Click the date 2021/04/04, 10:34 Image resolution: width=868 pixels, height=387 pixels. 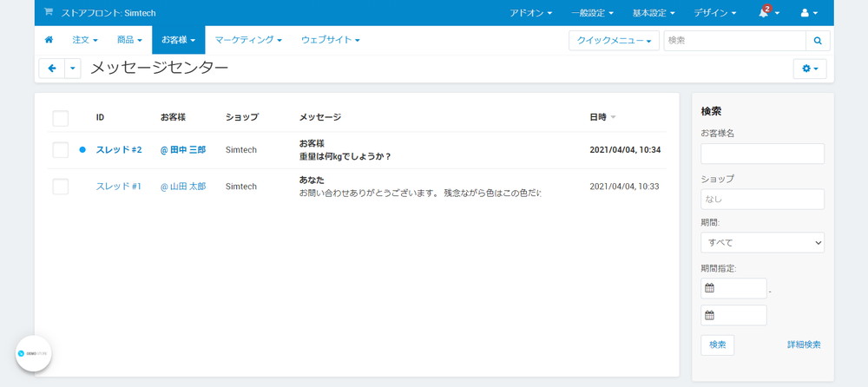pos(625,150)
